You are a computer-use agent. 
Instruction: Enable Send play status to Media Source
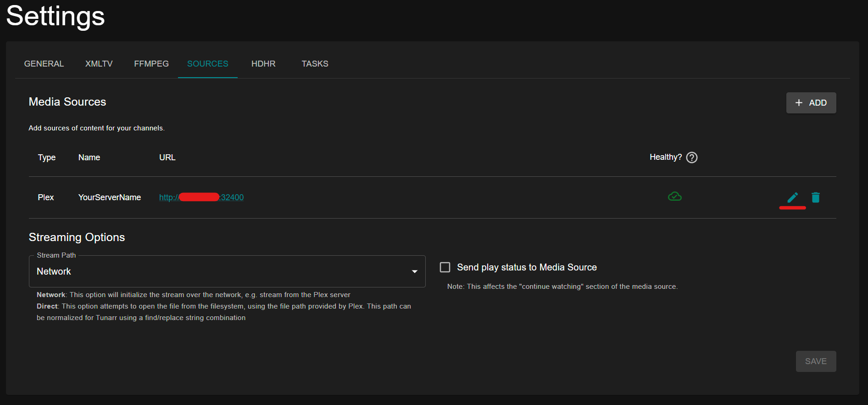tap(445, 267)
